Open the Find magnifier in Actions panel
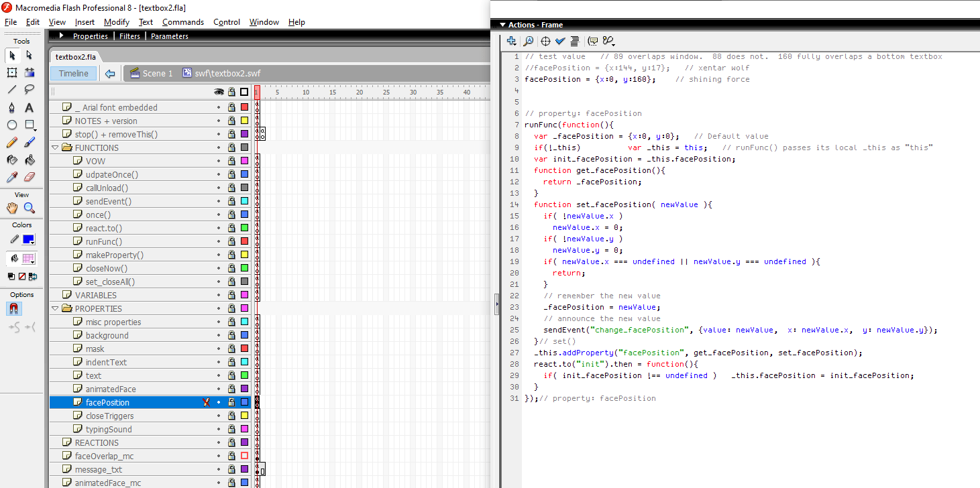 (x=529, y=41)
